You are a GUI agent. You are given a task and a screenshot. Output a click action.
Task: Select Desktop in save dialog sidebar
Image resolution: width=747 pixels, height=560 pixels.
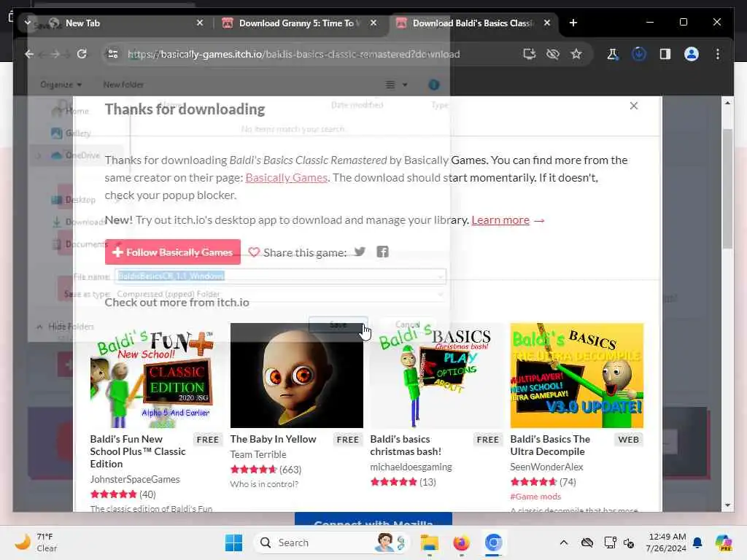click(73, 200)
